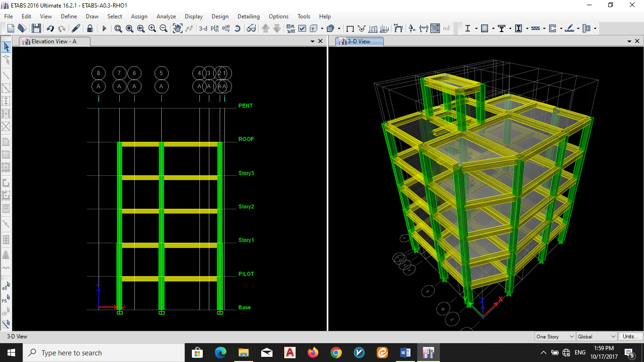The width and height of the screenshot is (644, 362).
Task: Open Google Chrome from the taskbar
Action: coord(336,353)
